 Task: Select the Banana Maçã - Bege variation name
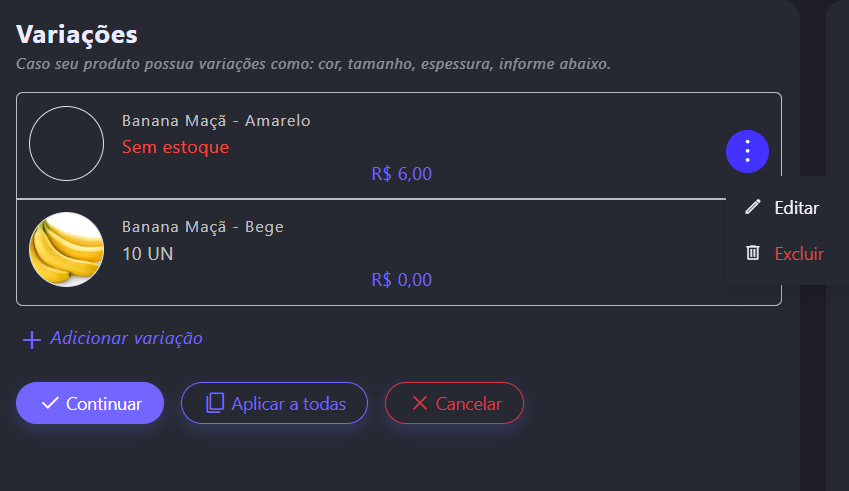coord(203,227)
